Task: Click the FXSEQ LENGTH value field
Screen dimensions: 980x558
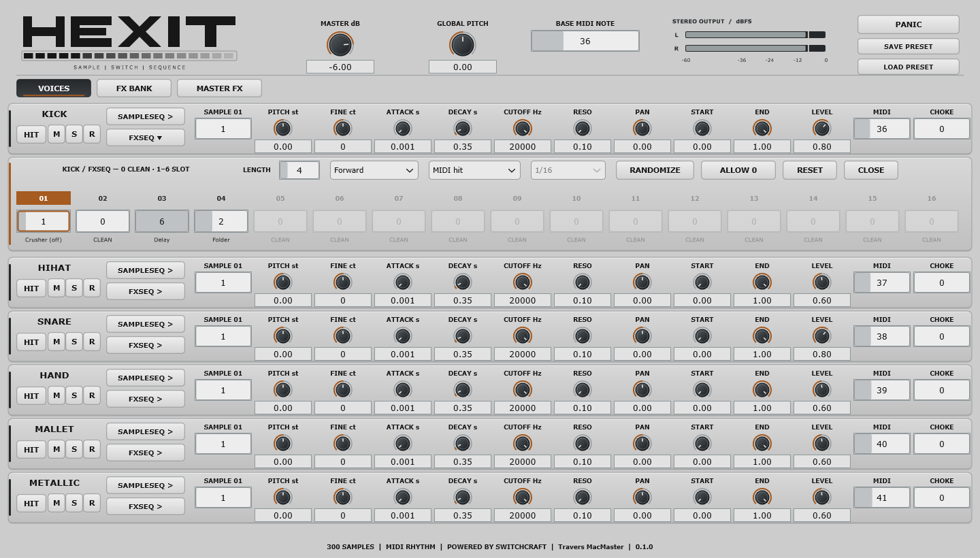Action: tap(299, 170)
